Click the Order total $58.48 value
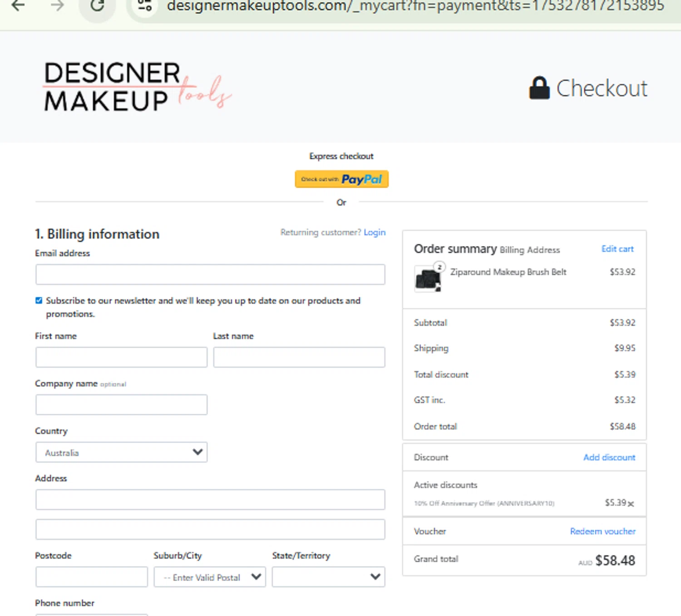Screen dimensions: 681x616 (622, 426)
